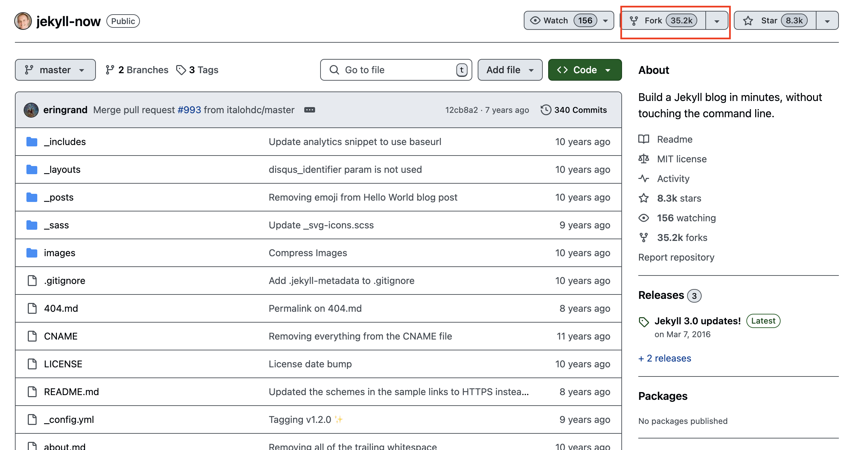Click the eringrand avatar image
Screen dimensions: 868x450
(x=31, y=110)
